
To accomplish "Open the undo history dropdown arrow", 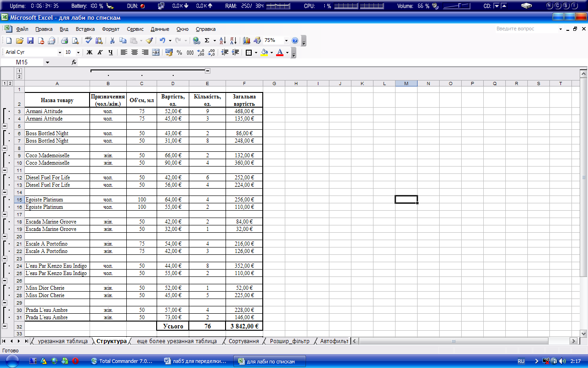I will (x=170, y=40).
